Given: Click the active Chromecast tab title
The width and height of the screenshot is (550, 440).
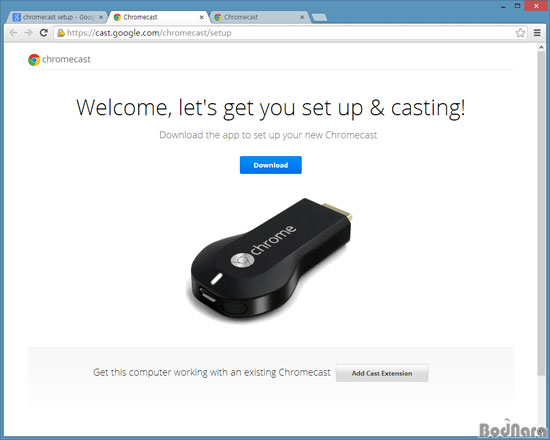Looking at the screenshot, I should tap(140, 17).
